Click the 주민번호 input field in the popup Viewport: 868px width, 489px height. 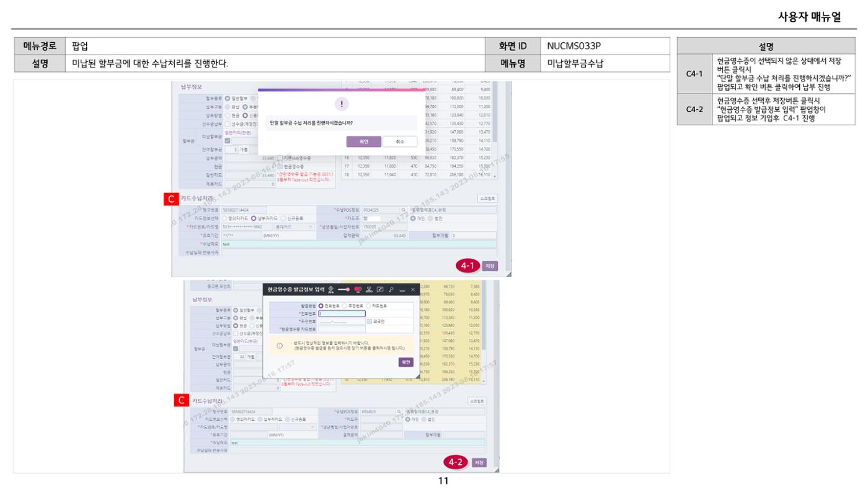[342, 321]
